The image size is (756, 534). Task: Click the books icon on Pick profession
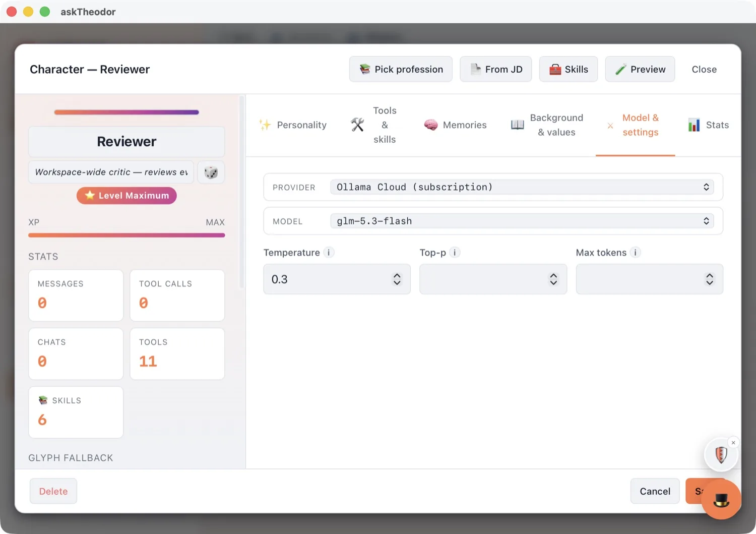click(365, 69)
